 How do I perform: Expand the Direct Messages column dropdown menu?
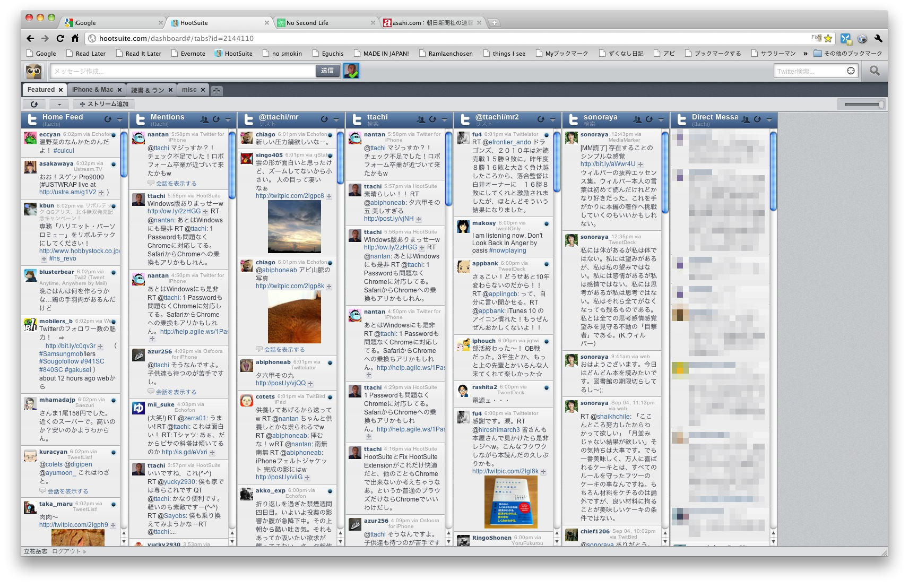pyautogui.click(x=769, y=119)
